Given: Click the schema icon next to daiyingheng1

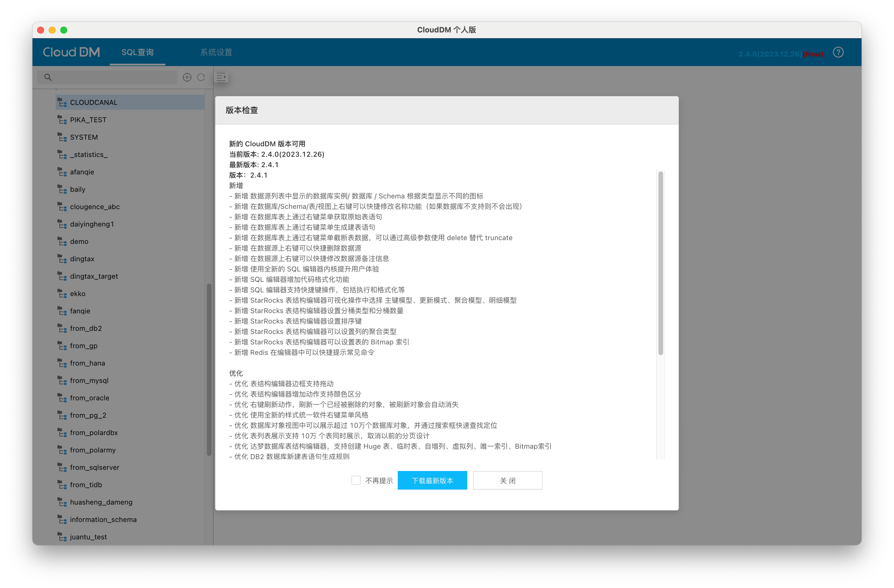Looking at the screenshot, I should tap(62, 224).
